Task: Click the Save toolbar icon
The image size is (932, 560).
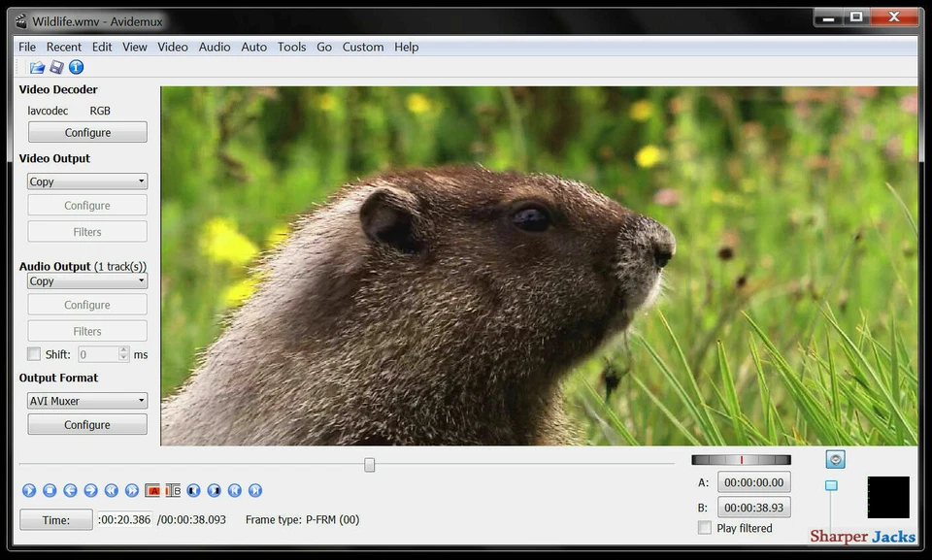Action: [56, 66]
